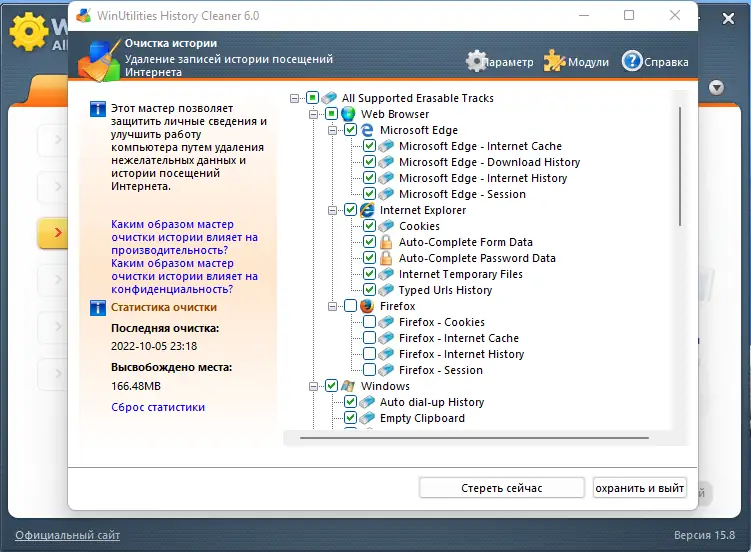The height and width of the screenshot is (552, 751).
Task: Click the охранить и выйт button
Action: [639, 488]
